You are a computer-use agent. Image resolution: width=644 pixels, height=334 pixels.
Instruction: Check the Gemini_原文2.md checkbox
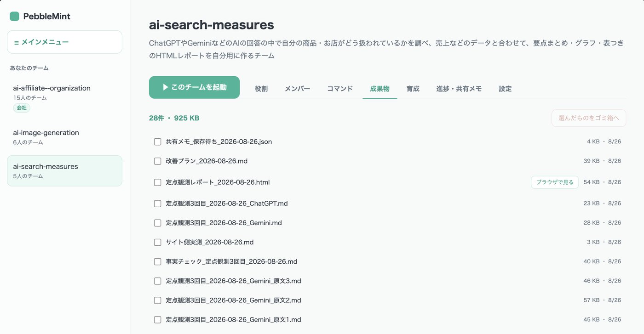157,300
